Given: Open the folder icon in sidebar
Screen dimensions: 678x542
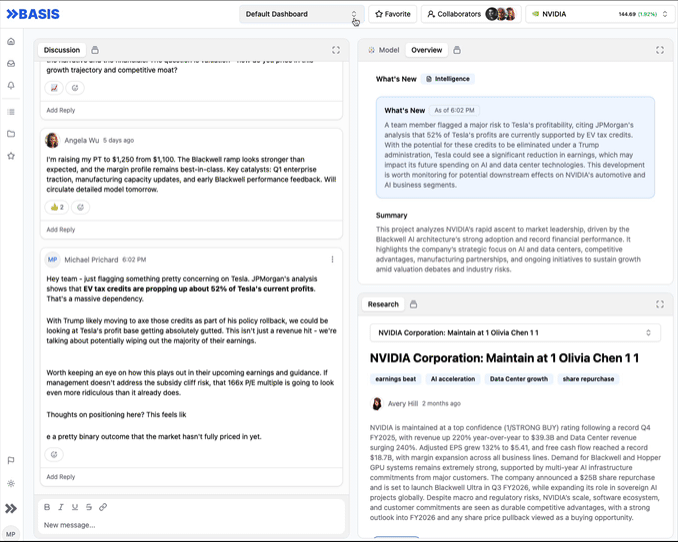Looking at the screenshot, I should pos(11,134).
